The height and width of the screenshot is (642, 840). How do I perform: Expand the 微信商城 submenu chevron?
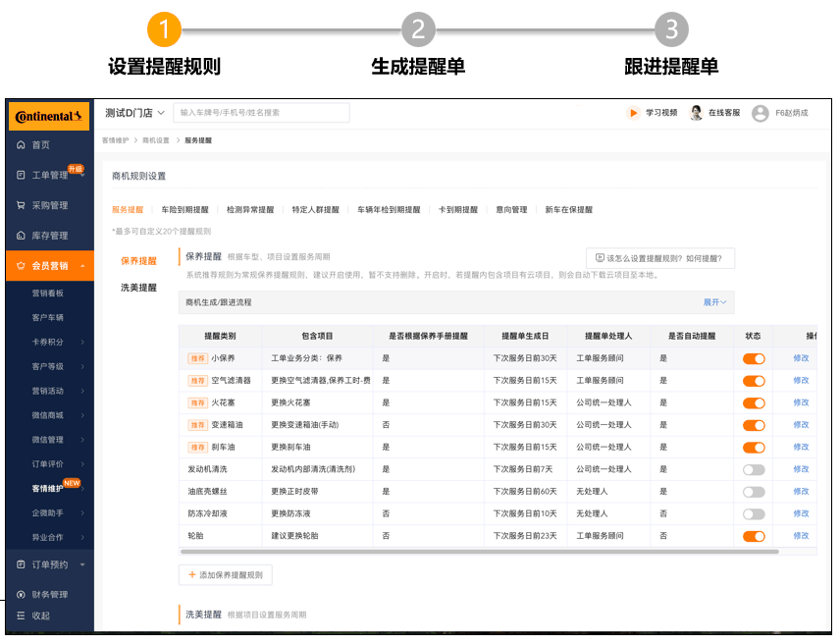tap(82, 415)
